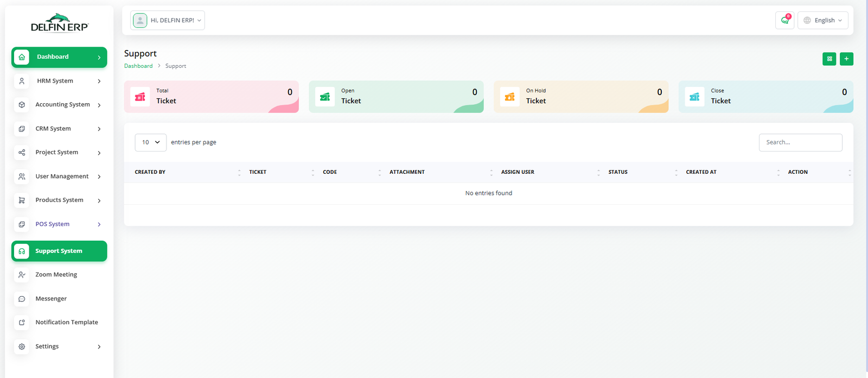Click the green plus create ticket button

(846, 59)
